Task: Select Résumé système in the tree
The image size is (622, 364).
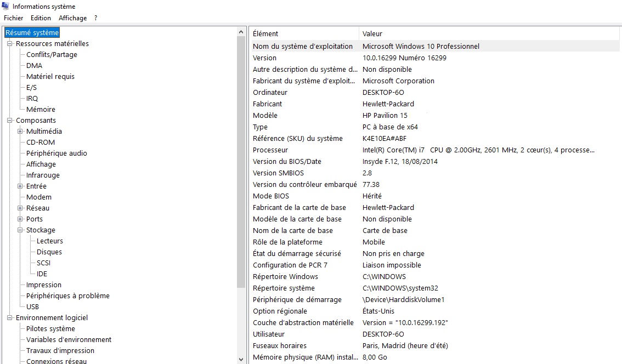Action: 32,33
